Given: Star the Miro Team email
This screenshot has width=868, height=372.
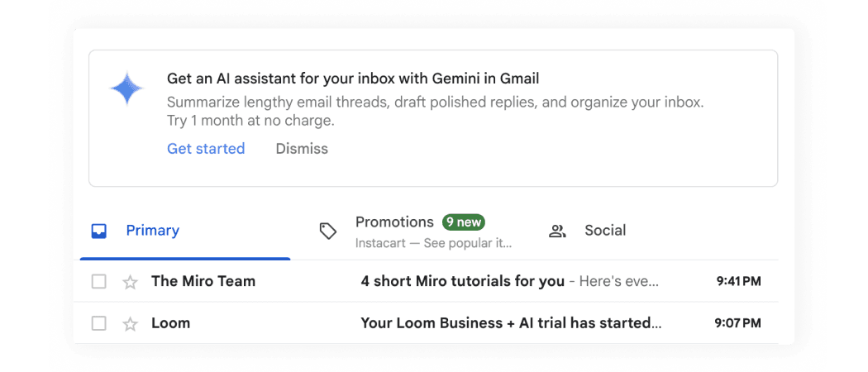Looking at the screenshot, I should 130,282.
